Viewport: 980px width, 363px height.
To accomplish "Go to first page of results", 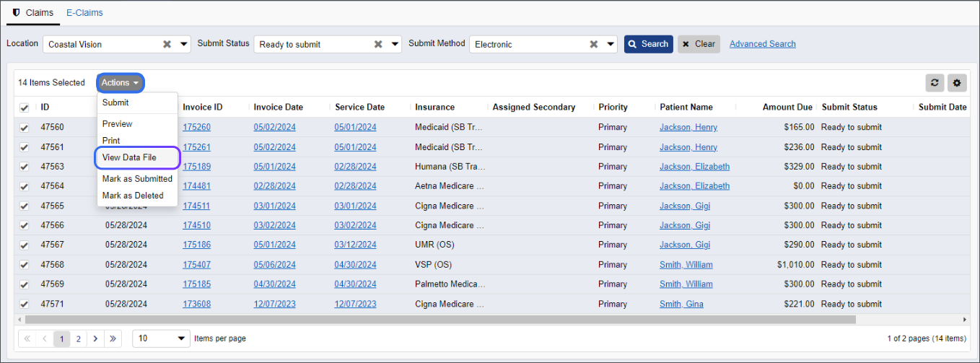I will 27,338.
